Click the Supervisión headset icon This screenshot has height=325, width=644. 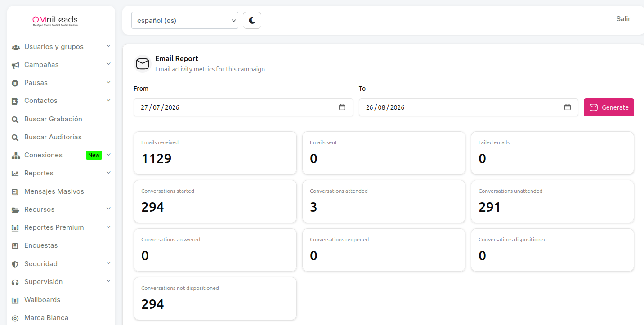(15, 282)
